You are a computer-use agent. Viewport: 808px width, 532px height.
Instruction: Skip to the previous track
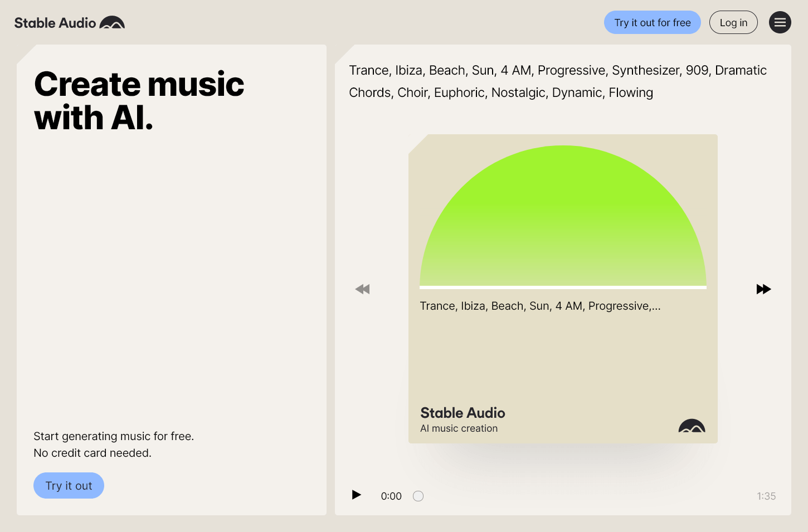pos(362,289)
